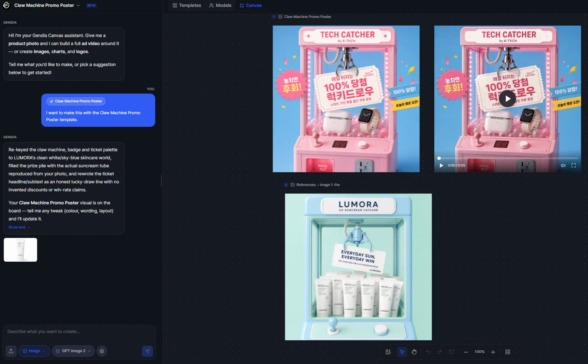Open the Claw Machine Promo Poster project dropdown
588x364 pixels.
tap(47, 5)
